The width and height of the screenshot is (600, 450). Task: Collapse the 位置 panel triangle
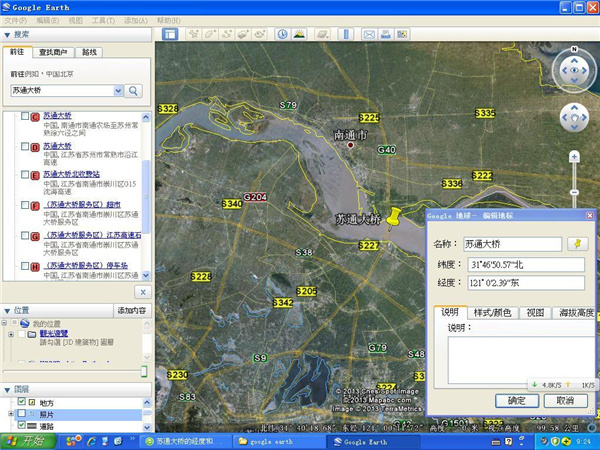click(x=7, y=311)
